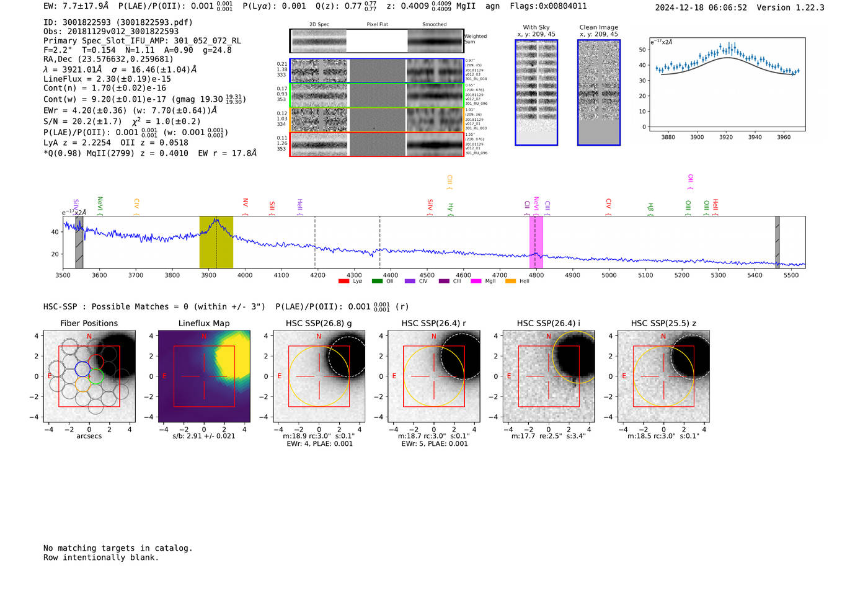This screenshot has width=868, height=591.
Task: Open the Weighted Sum Smoothed cutout
Action: point(435,41)
